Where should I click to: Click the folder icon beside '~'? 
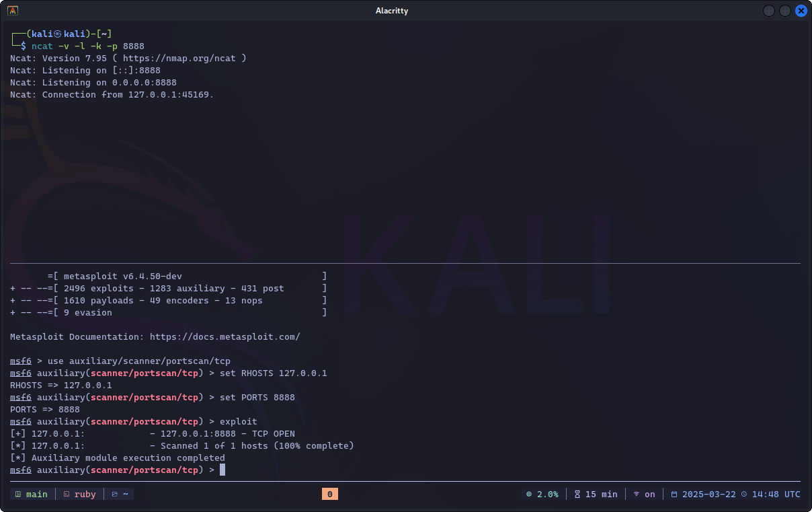[x=115, y=494]
